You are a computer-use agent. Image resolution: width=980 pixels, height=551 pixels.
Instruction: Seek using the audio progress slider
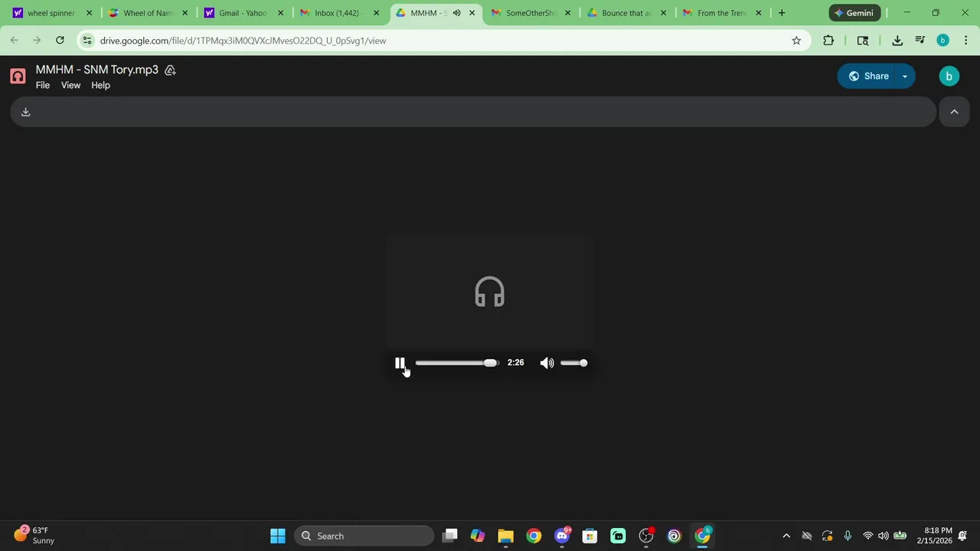pyautogui.click(x=457, y=363)
